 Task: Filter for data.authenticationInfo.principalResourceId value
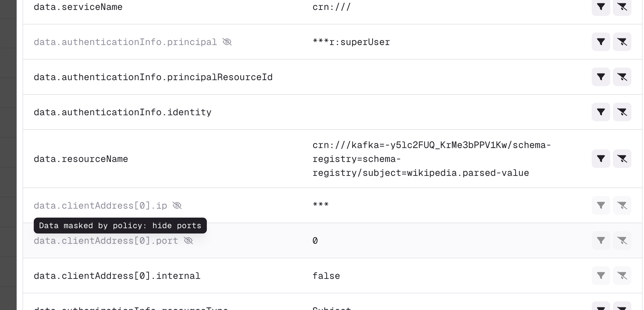click(x=601, y=77)
